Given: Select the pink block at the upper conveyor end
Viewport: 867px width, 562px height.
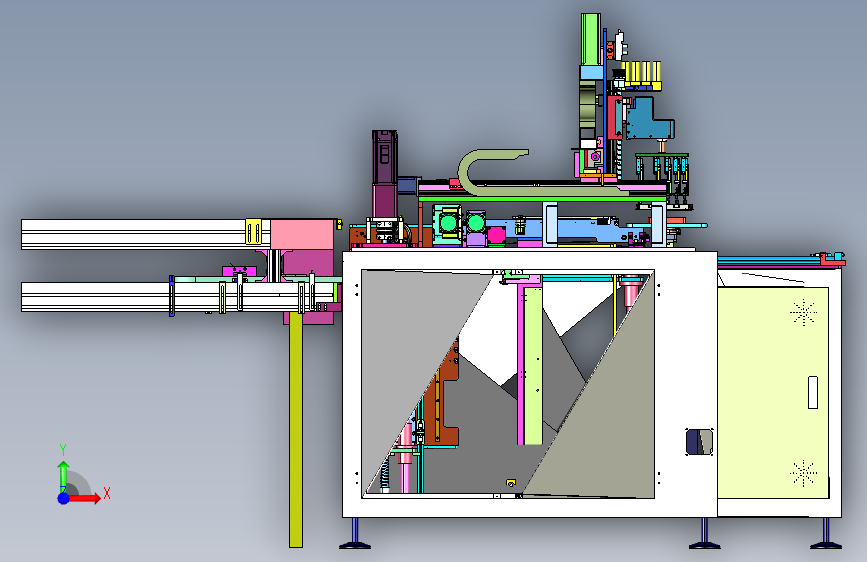Looking at the screenshot, I should [301, 234].
